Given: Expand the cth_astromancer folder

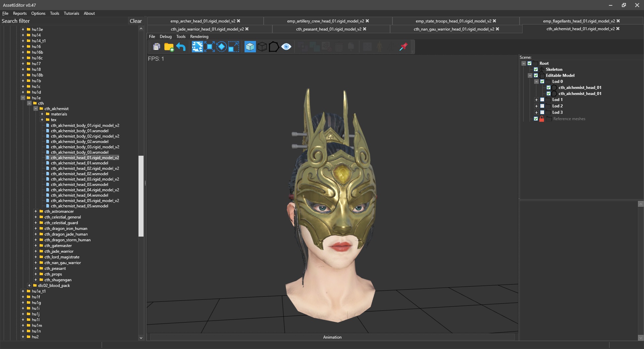Looking at the screenshot, I should coord(36,211).
